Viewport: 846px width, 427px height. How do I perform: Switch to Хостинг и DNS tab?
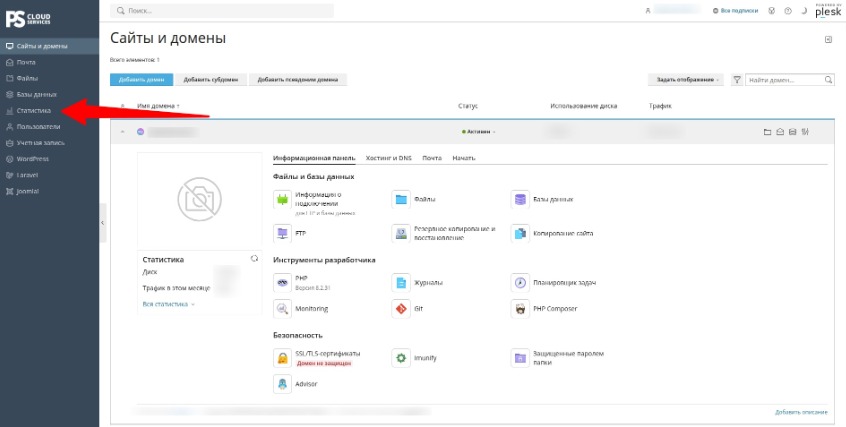pos(388,158)
